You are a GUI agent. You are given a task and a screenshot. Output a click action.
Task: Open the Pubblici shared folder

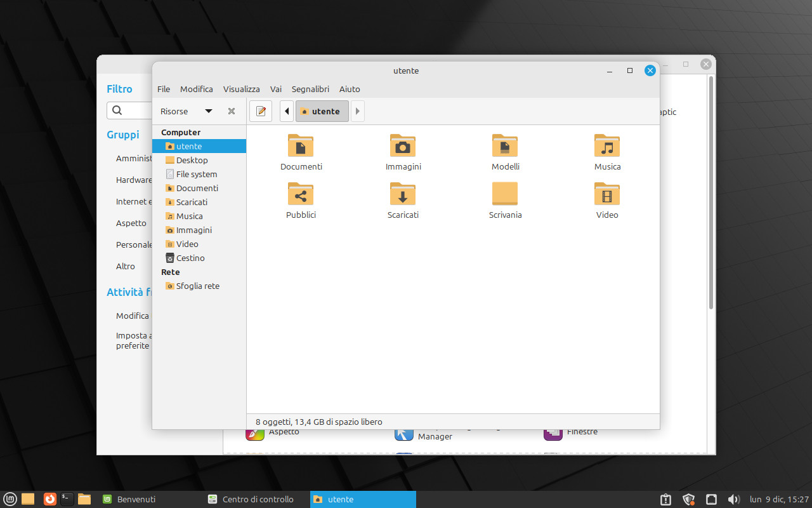(x=301, y=194)
